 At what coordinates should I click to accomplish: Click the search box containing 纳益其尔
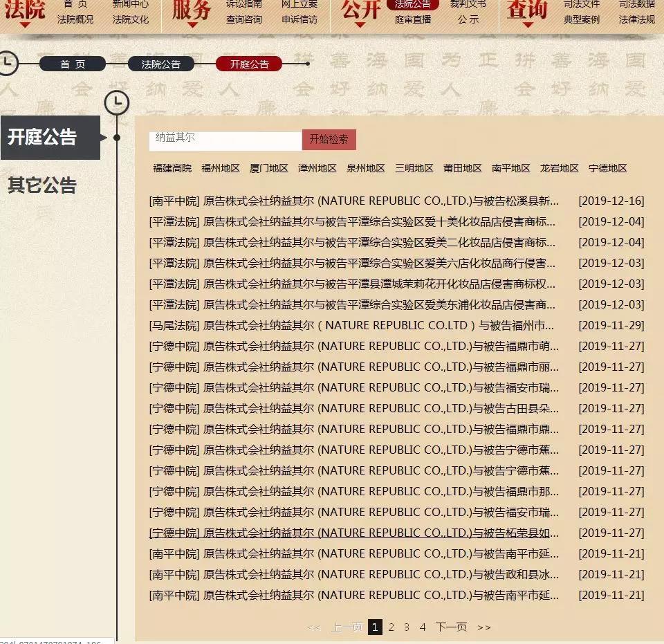[225, 139]
